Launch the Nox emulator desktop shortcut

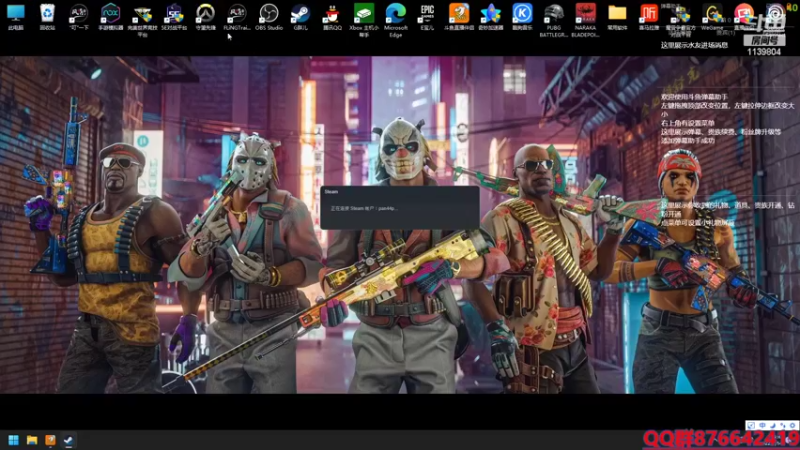point(110,16)
